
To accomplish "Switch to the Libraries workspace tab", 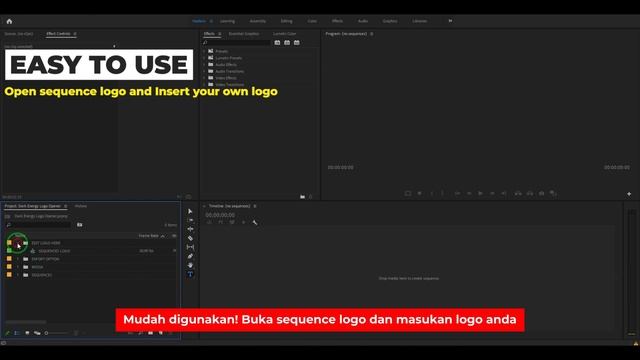I will click(x=420, y=21).
